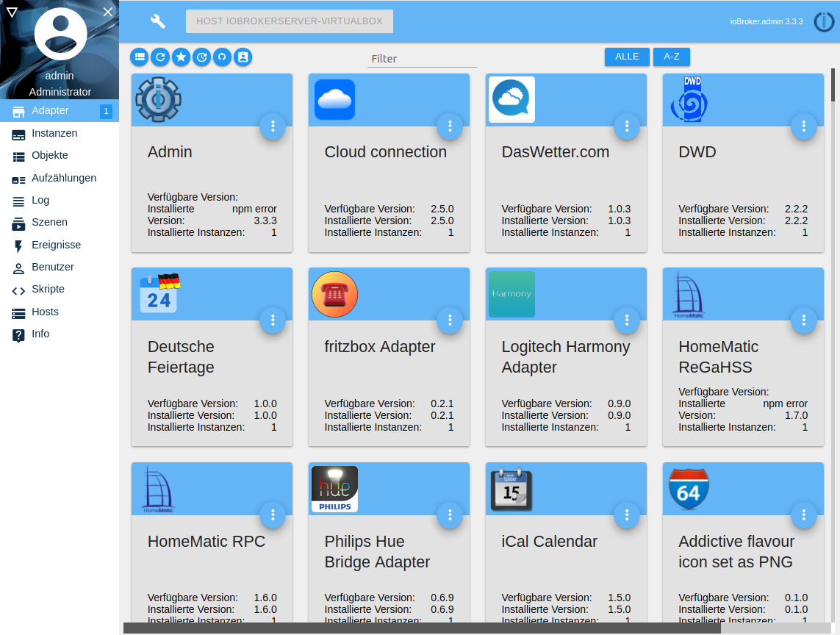This screenshot has width=840, height=635.
Task: Click 'Administrator' role label in sidebar
Action: 60,92
